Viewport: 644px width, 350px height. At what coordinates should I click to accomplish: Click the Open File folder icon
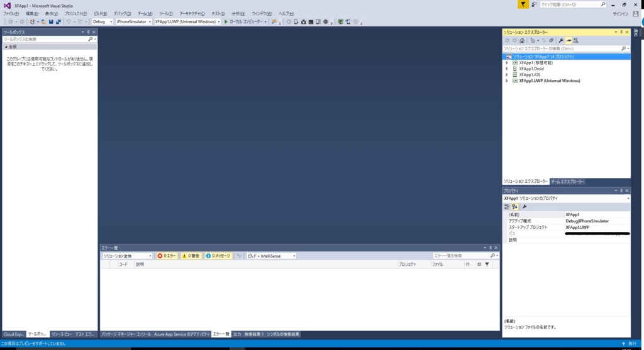click(x=43, y=22)
